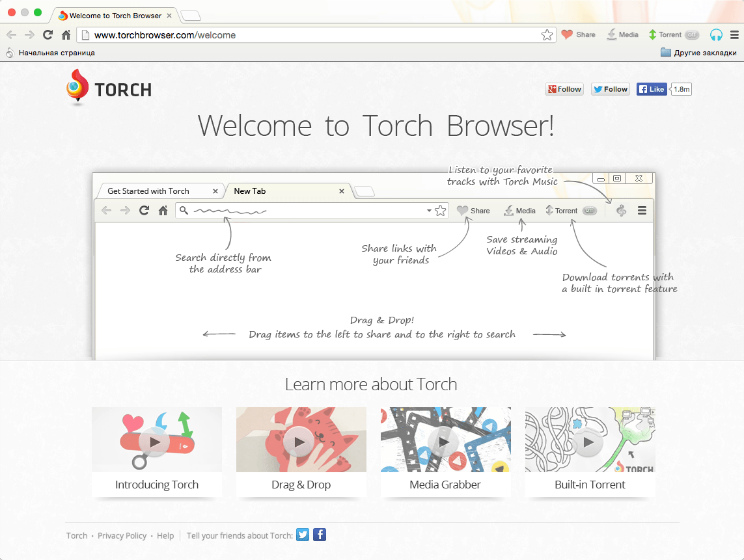Toggle the Torrent on/off switch
This screenshot has width=744, height=560.
[x=693, y=34]
